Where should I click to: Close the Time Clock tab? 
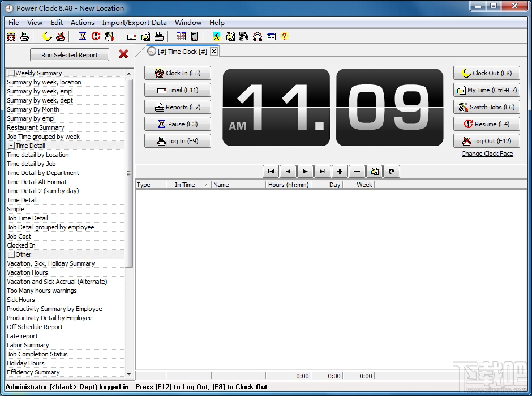coord(213,51)
